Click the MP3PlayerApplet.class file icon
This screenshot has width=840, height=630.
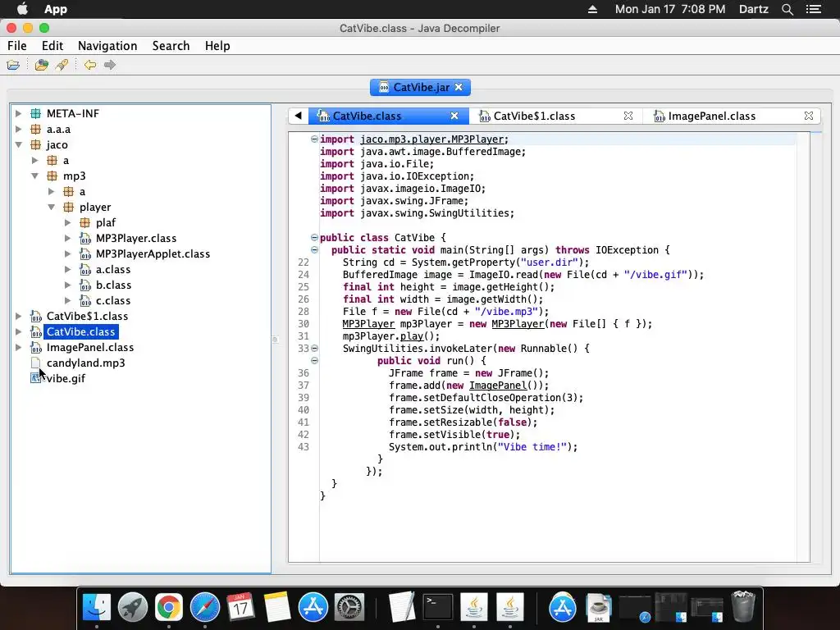pyautogui.click(x=84, y=254)
